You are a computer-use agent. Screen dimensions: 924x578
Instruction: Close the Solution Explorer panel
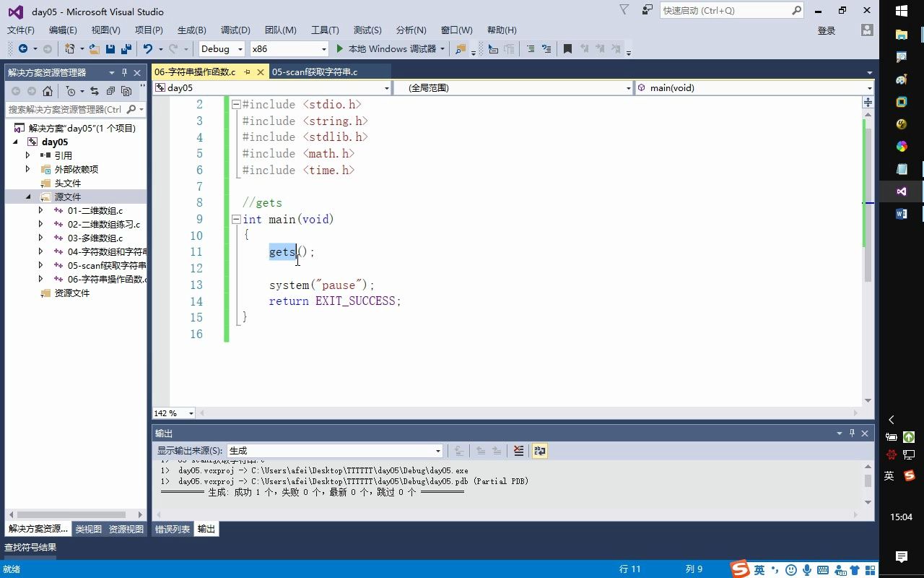click(137, 72)
